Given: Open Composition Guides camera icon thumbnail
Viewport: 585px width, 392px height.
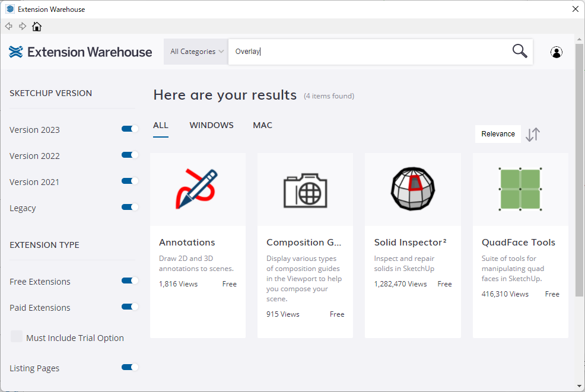Looking at the screenshot, I should (x=305, y=189).
